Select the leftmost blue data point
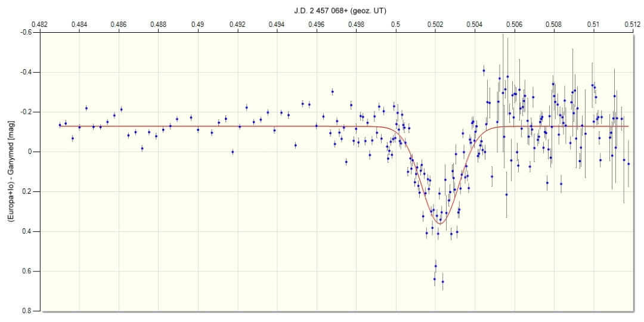This screenshot has width=644, height=322. 60,125
